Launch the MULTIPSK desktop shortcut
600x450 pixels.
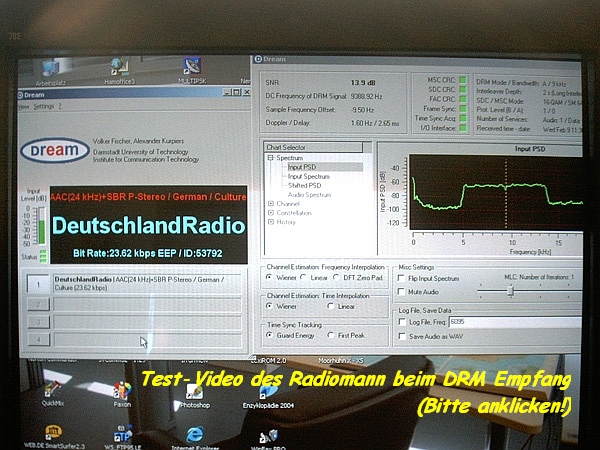[192, 70]
